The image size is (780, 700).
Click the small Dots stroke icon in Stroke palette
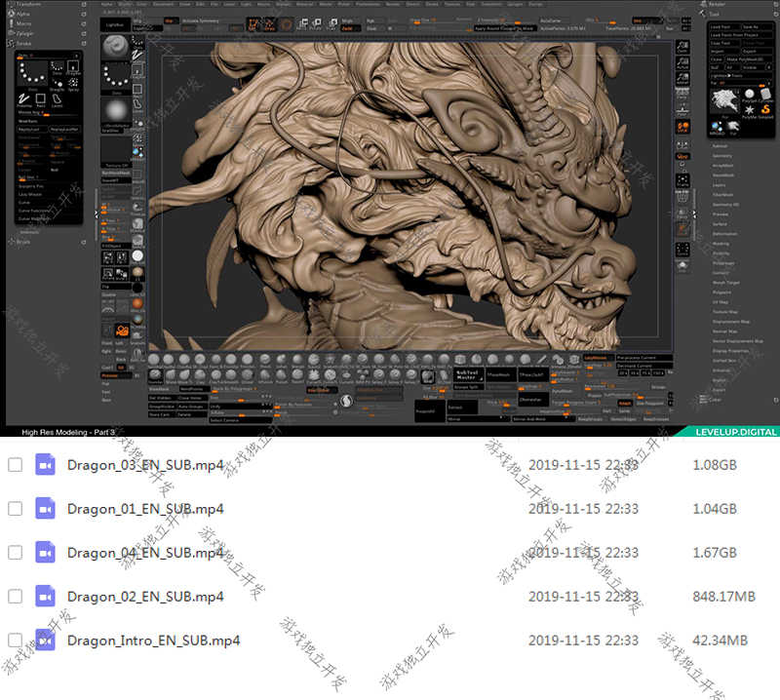point(57,68)
